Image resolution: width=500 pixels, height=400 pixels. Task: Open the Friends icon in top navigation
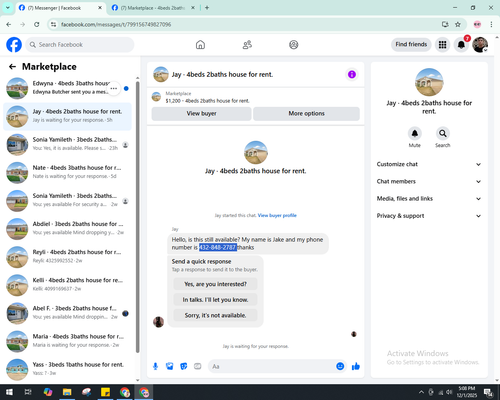point(247,45)
